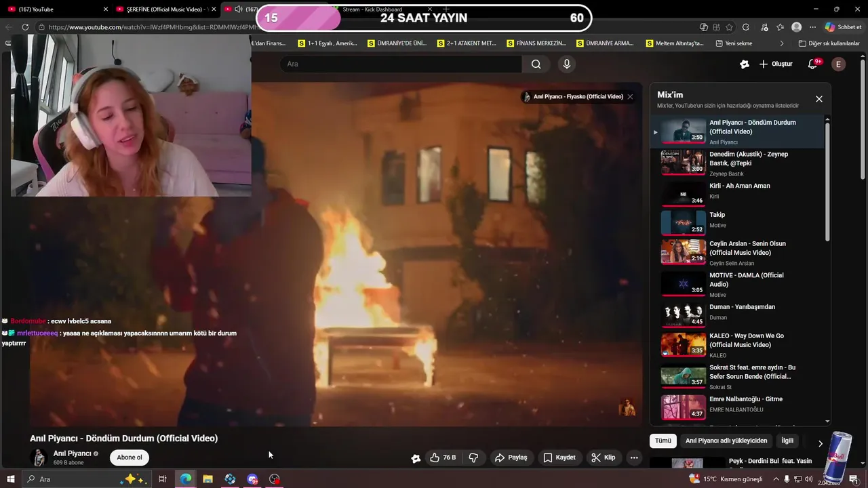Add page to favorites with star icon

tap(729, 27)
